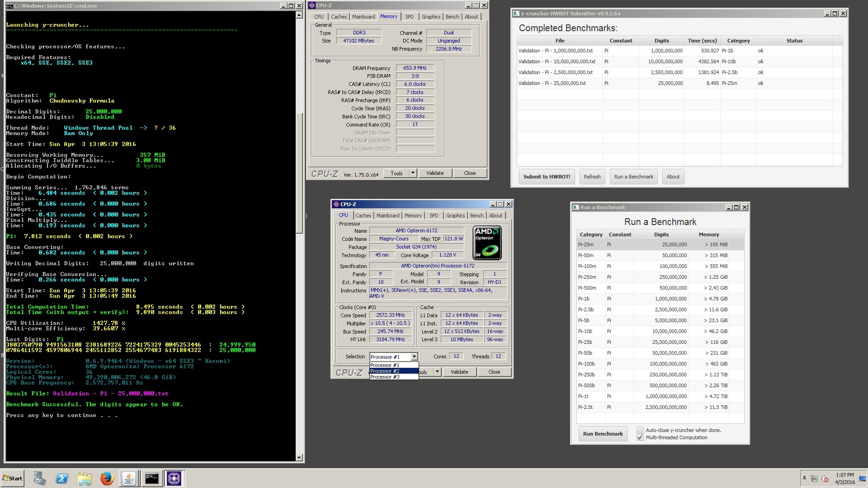Click the CPU-Z Memory window title icon
This screenshot has height=488, width=868.
[311, 5]
